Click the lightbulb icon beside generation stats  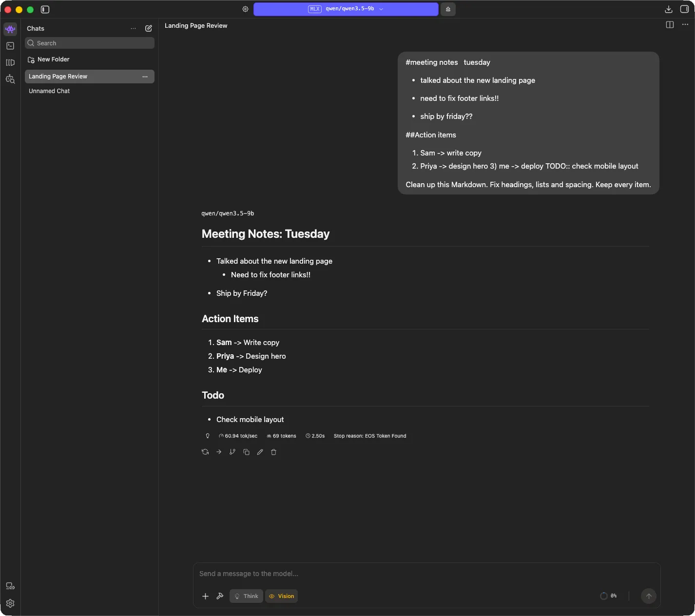tap(208, 436)
